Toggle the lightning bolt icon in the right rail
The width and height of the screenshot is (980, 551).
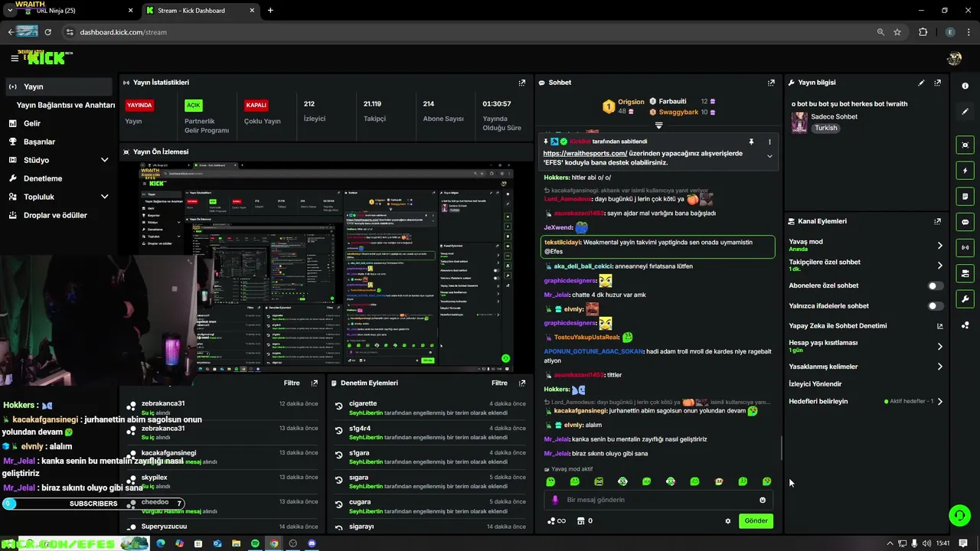(965, 171)
